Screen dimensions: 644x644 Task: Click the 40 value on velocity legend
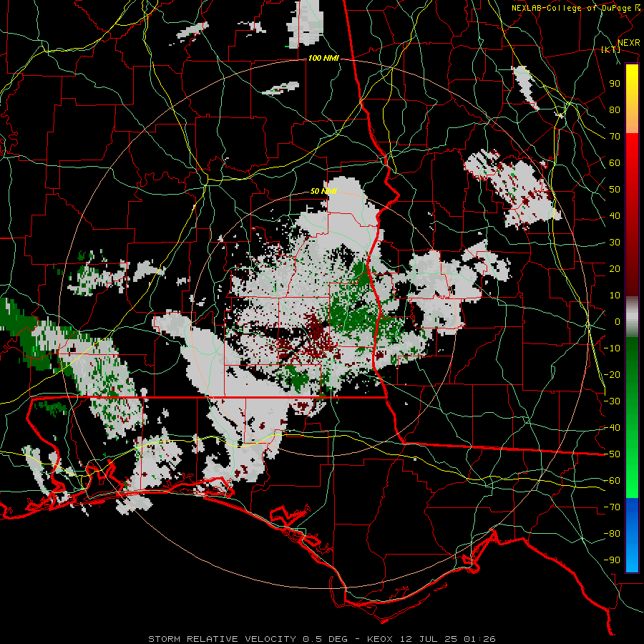pyautogui.click(x=615, y=216)
